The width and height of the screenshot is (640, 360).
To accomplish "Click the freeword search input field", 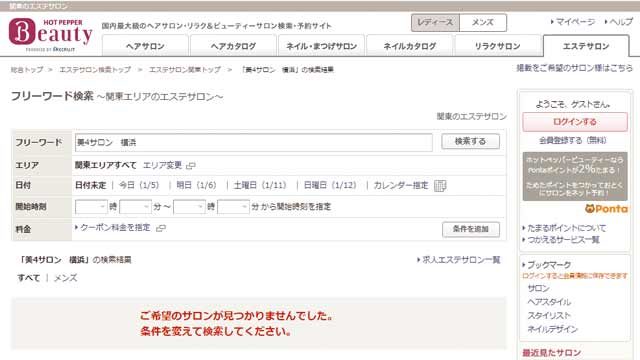I will pyautogui.click(x=253, y=142).
